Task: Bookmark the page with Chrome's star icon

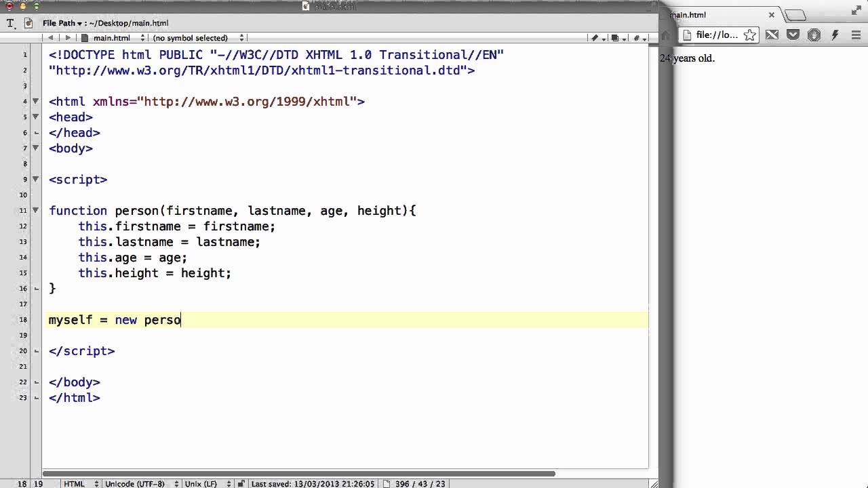Action: (x=749, y=35)
